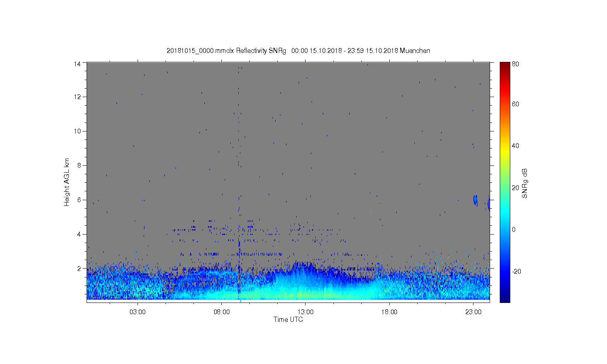Click the height axis label 10
The width and height of the screenshot is (607, 364).
pyautogui.click(x=77, y=131)
